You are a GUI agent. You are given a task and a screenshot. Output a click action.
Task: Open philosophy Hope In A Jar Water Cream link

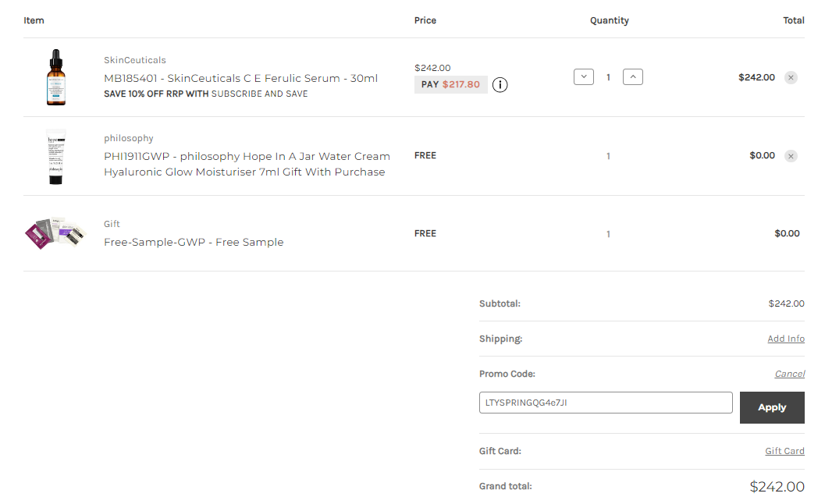coord(247,164)
